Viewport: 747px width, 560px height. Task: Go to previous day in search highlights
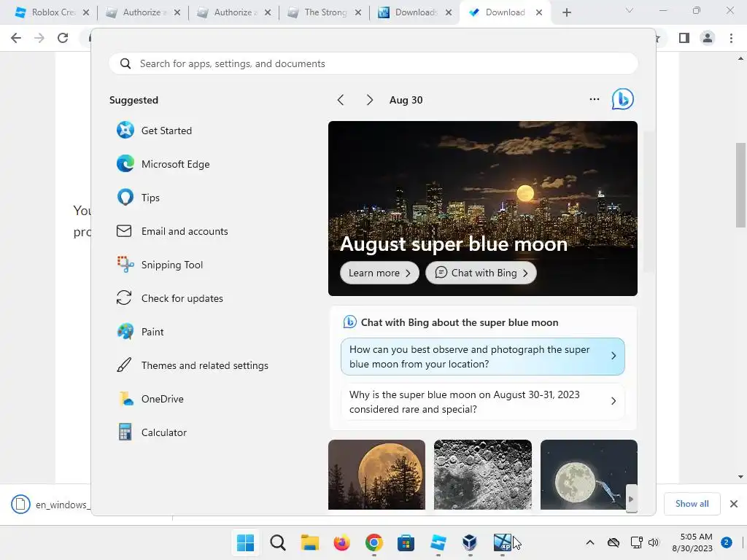tap(341, 99)
